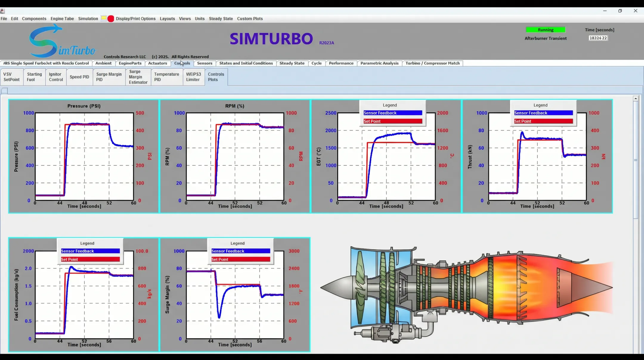Open the Ignitor Control sub-tab

pyautogui.click(x=56, y=77)
